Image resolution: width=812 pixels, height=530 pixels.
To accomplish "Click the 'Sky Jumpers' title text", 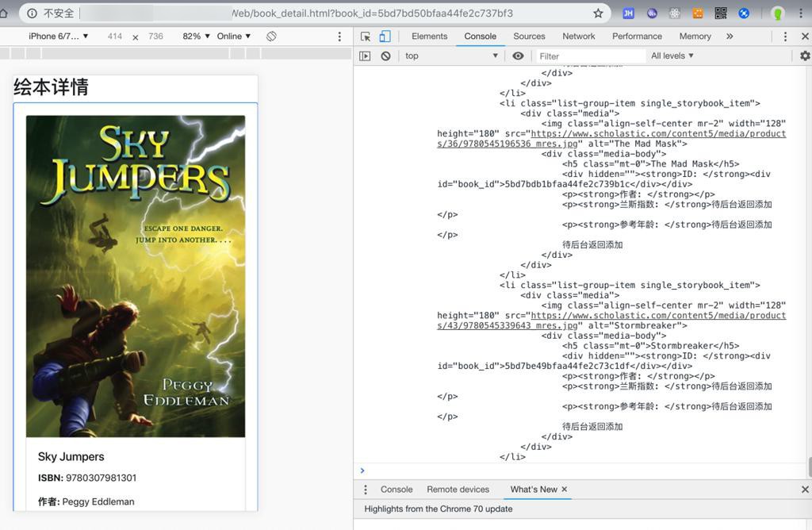I will tap(71, 456).
